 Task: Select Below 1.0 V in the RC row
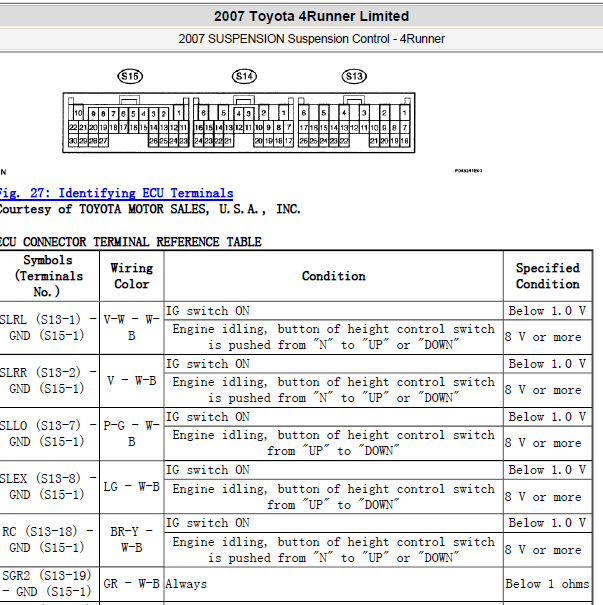pyautogui.click(x=548, y=523)
